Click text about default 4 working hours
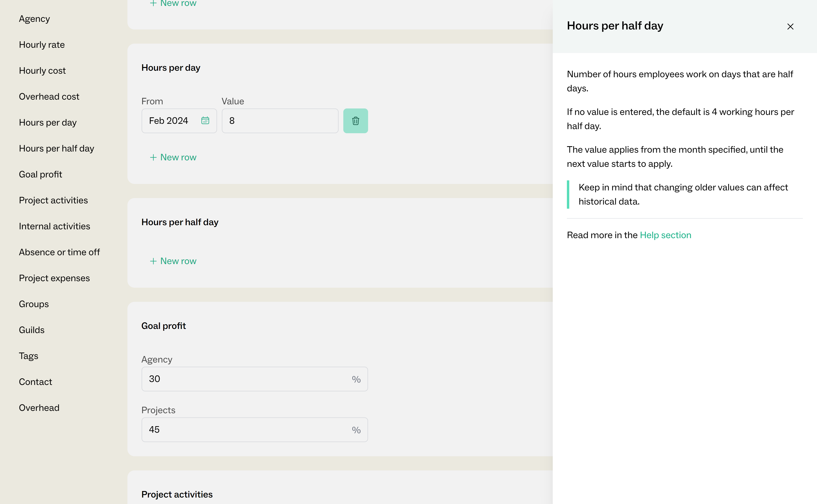The width and height of the screenshot is (817, 504). coord(680,119)
